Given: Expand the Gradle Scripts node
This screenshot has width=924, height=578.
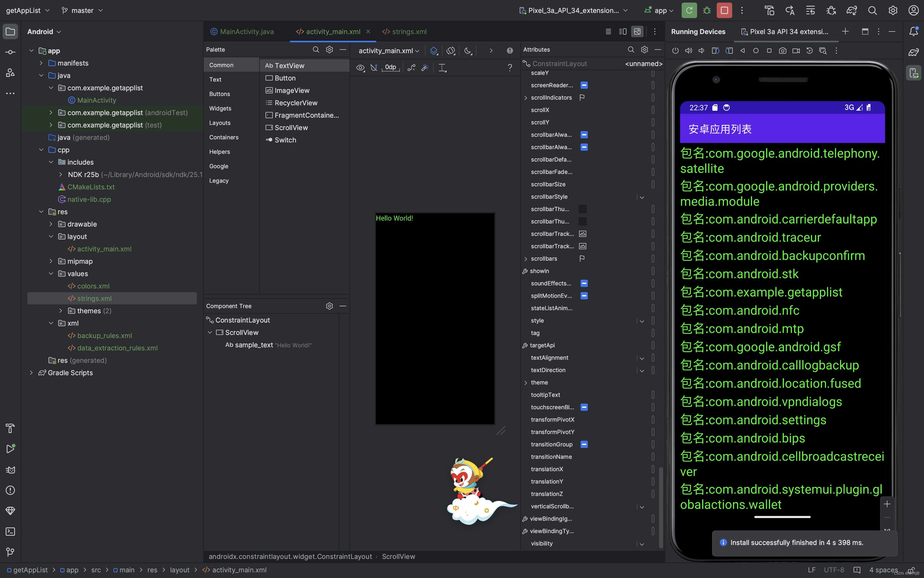Looking at the screenshot, I should 31,373.
